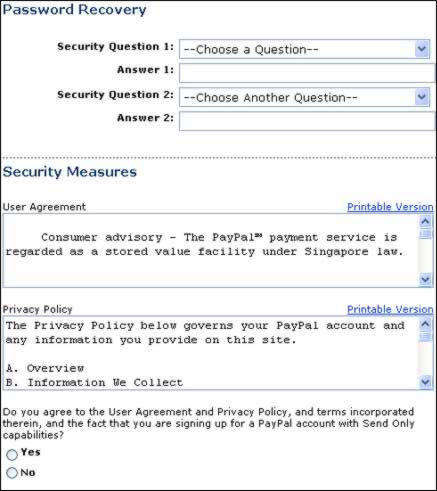Click inside the User Agreement text box

coord(211,251)
